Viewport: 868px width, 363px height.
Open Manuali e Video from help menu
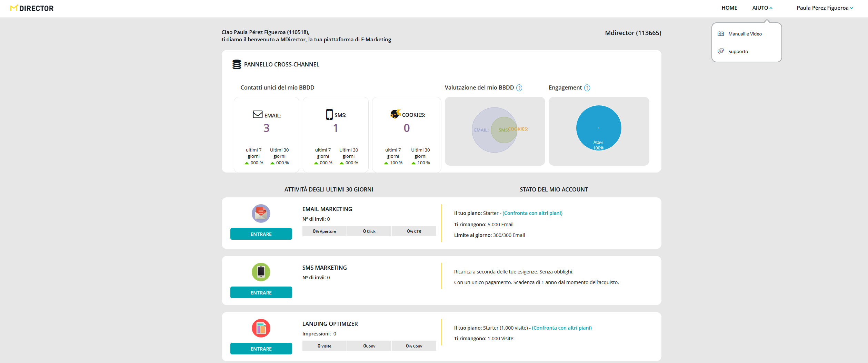point(745,34)
